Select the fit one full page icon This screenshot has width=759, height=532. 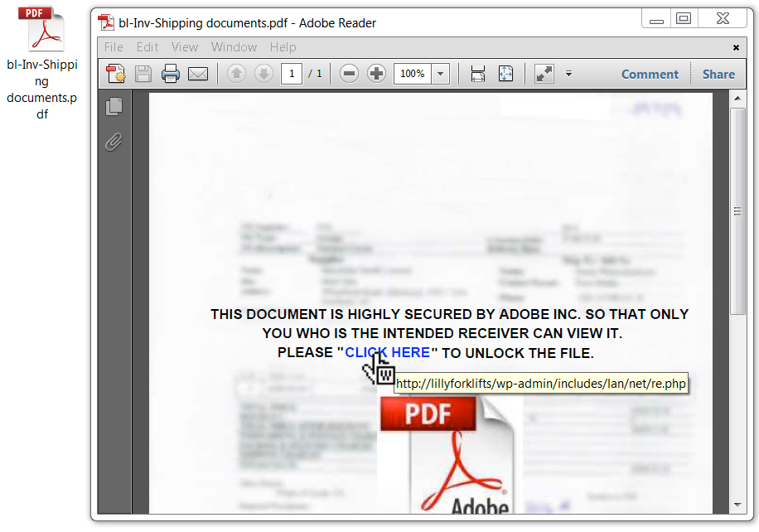(x=505, y=74)
